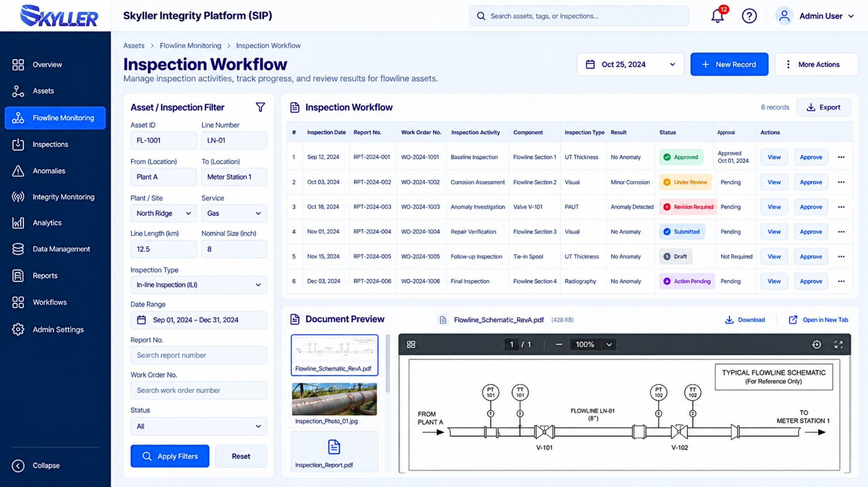Click the Skyller logo
The width and height of the screenshot is (868, 487).
(x=59, y=16)
